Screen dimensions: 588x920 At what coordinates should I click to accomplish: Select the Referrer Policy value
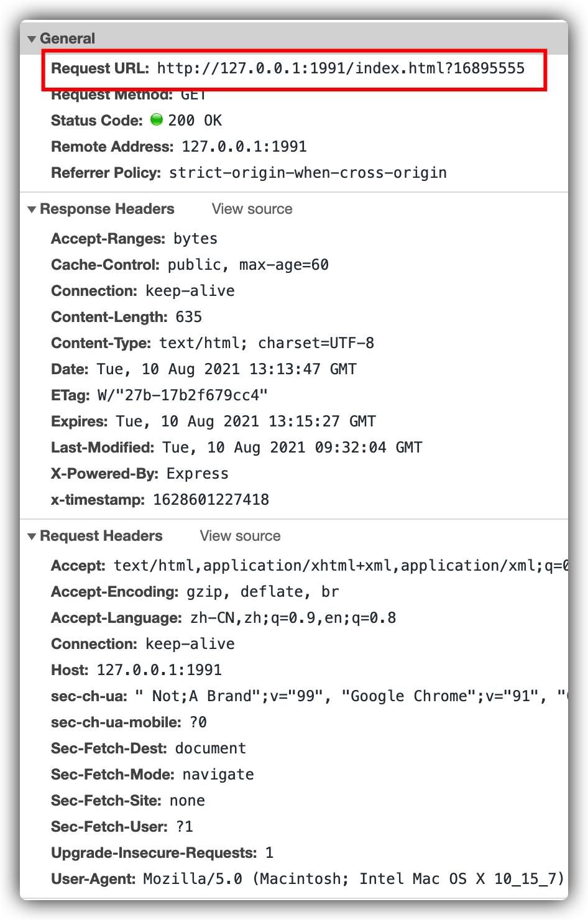click(x=308, y=173)
